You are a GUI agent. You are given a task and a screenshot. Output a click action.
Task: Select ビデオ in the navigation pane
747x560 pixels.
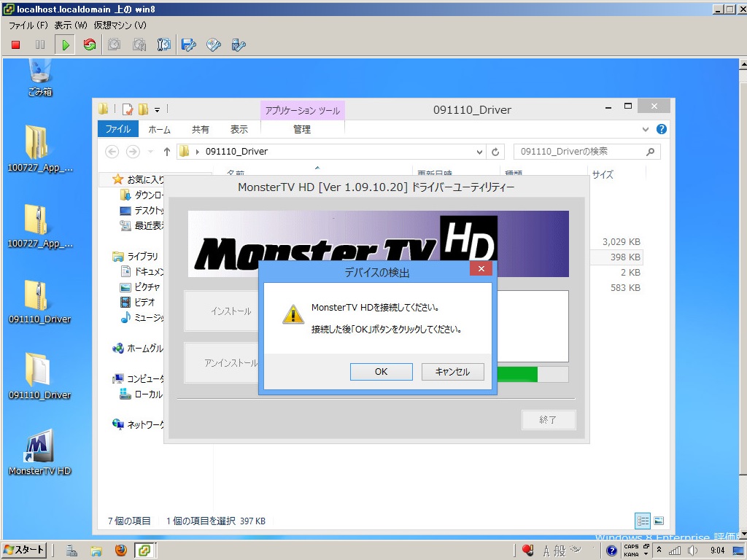(138, 303)
